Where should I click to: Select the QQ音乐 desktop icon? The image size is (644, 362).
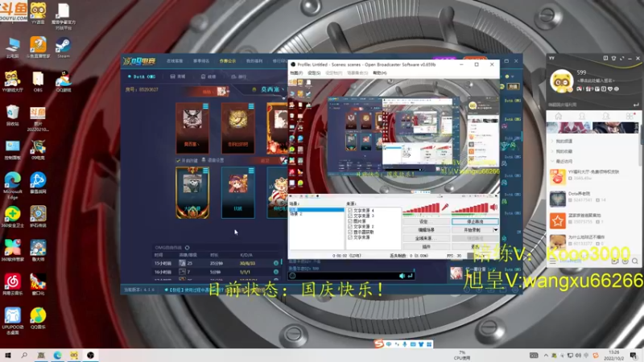(x=38, y=318)
